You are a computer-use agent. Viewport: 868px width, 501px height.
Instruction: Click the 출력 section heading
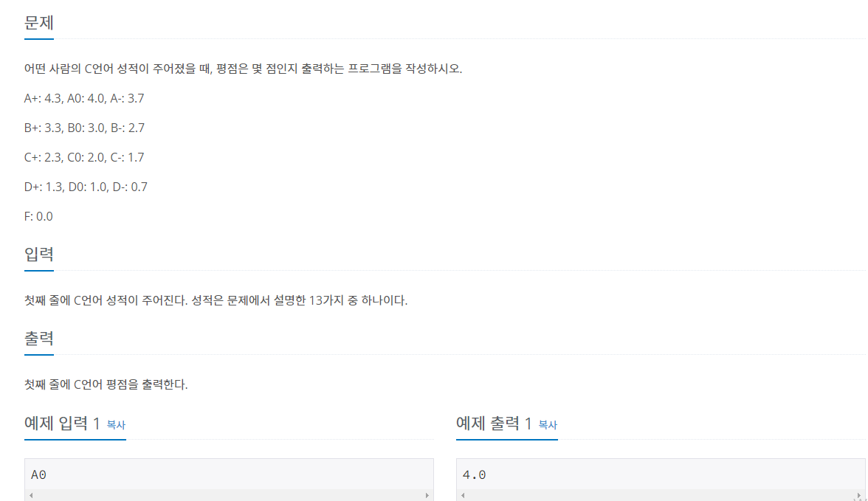point(38,339)
